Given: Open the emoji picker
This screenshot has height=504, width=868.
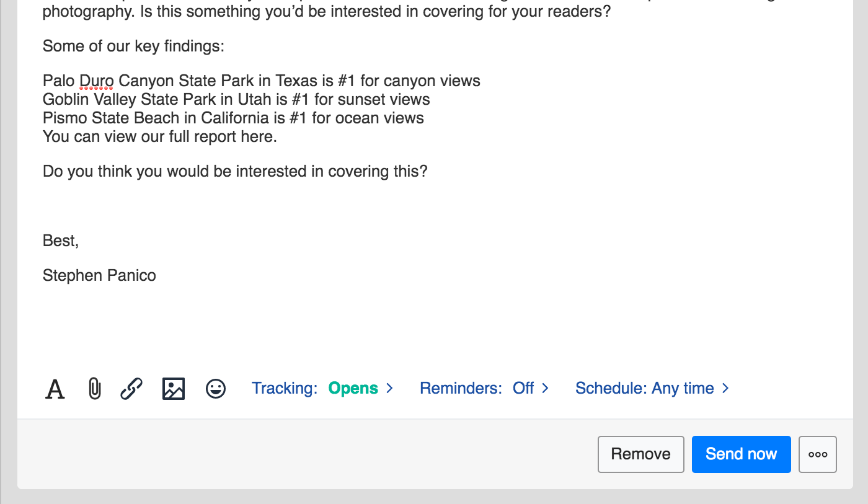Looking at the screenshot, I should click(216, 389).
